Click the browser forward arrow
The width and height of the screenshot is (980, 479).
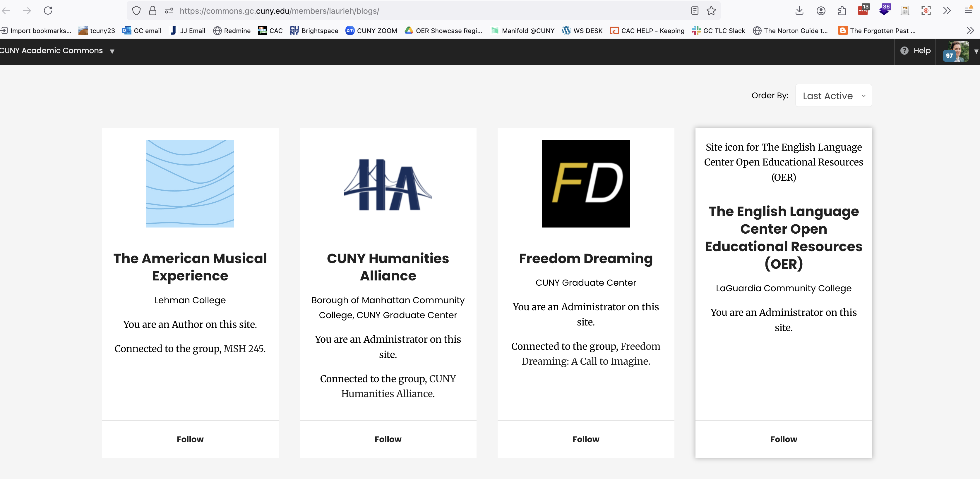click(27, 11)
